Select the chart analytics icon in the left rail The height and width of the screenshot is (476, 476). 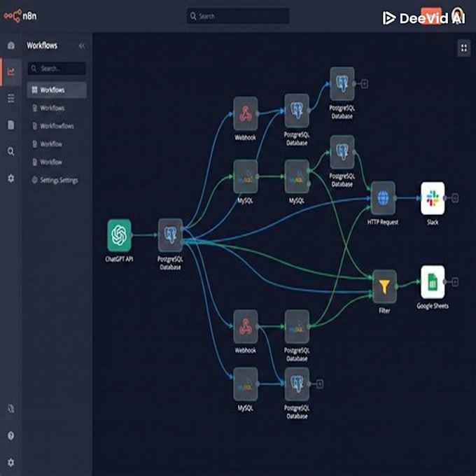pyautogui.click(x=11, y=71)
